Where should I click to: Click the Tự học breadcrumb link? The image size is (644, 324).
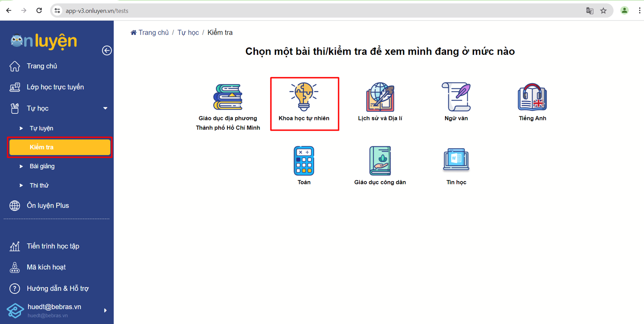pos(188,32)
